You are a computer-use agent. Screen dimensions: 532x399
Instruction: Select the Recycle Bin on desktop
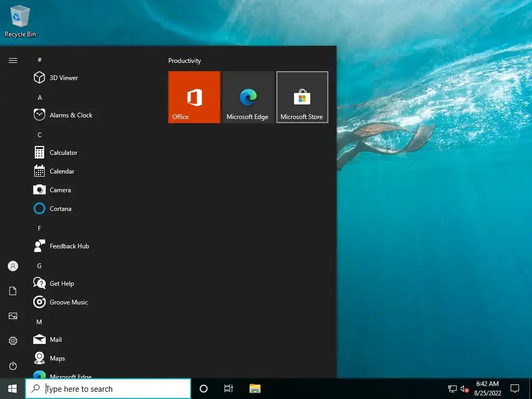(x=20, y=21)
